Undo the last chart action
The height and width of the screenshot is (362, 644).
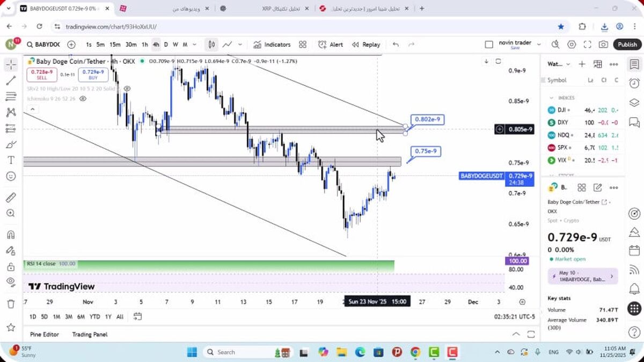point(396,45)
